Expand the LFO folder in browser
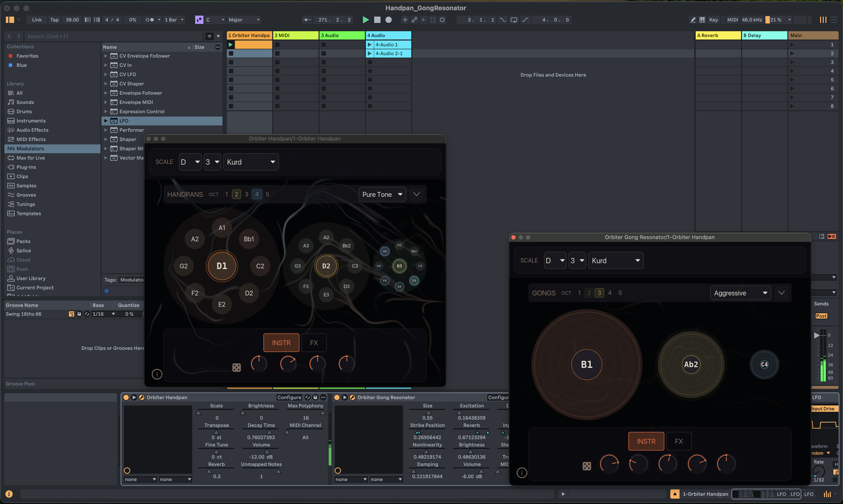Image resolution: width=843 pixels, height=504 pixels. (x=106, y=121)
